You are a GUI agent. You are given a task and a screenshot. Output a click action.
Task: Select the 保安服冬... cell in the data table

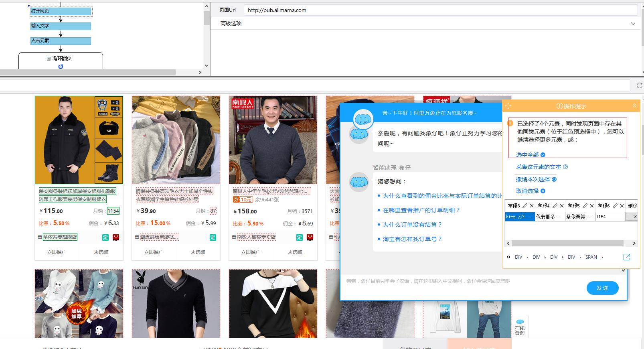(x=550, y=217)
